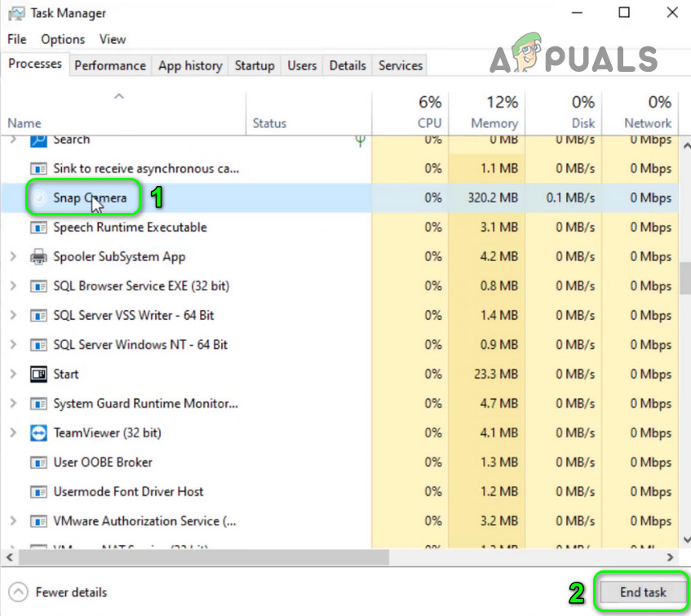The height and width of the screenshot is (616, 691).
Task: Expand the TeamViewer (32 bit) group
Action: [13, 432]
